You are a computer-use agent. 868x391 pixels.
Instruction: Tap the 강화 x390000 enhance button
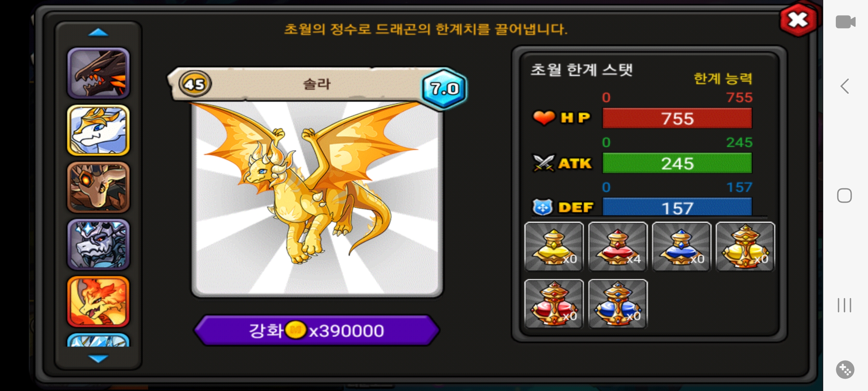(x=317, y=330)
